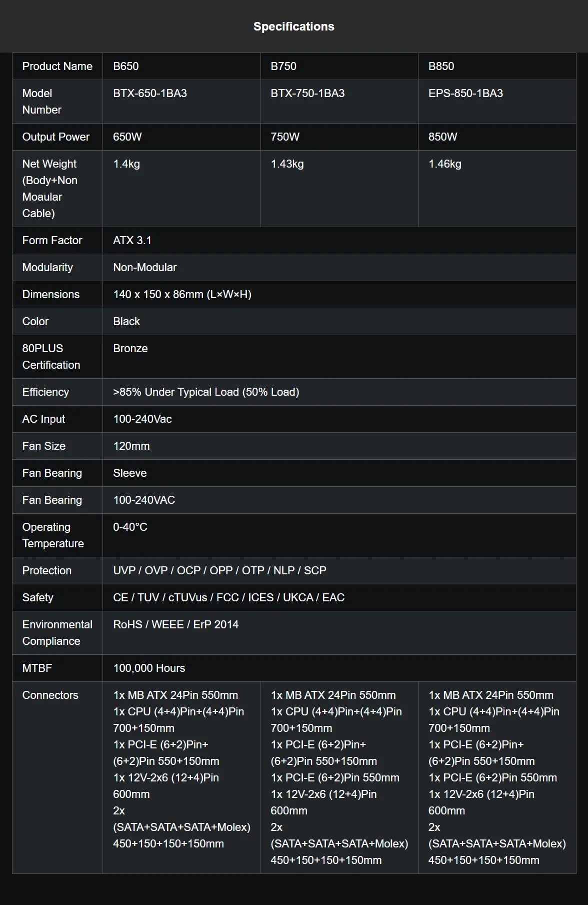This screenshot has height=905, width=588.
Task: Select the 100,000 Hours MTBF value
Action: pos(149,668)
